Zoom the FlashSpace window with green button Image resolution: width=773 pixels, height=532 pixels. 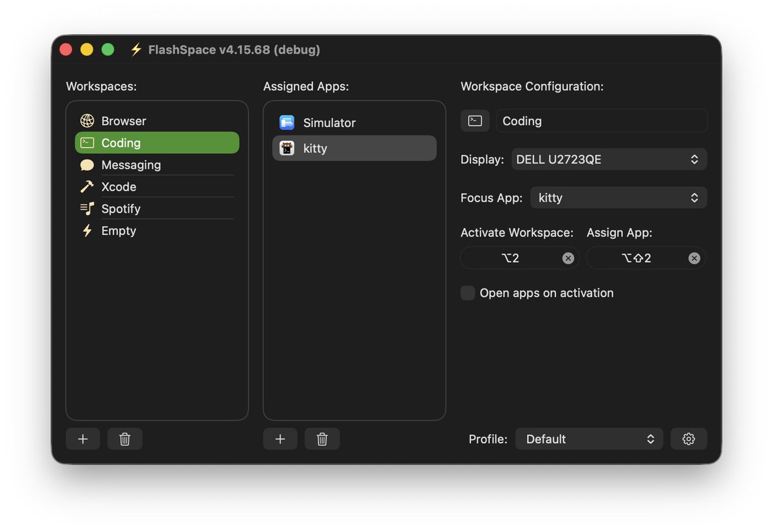click(108, 50)
